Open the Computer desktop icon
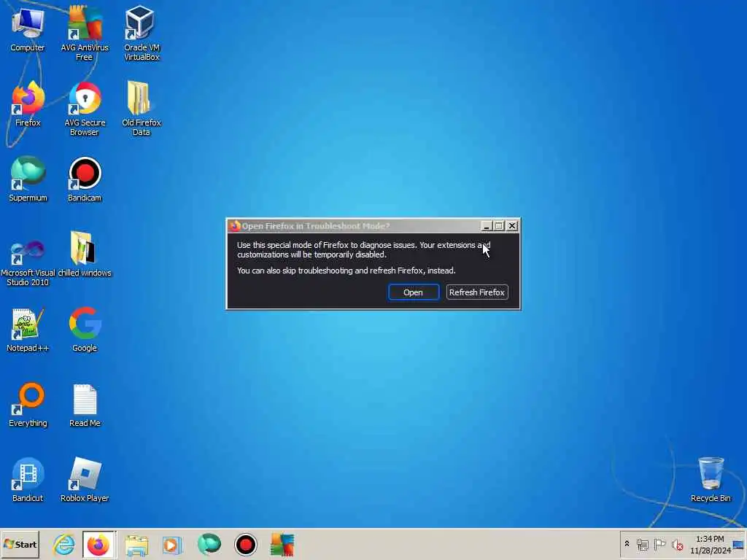The height and width of the screenshot is (560, 747). click(28, 29)
